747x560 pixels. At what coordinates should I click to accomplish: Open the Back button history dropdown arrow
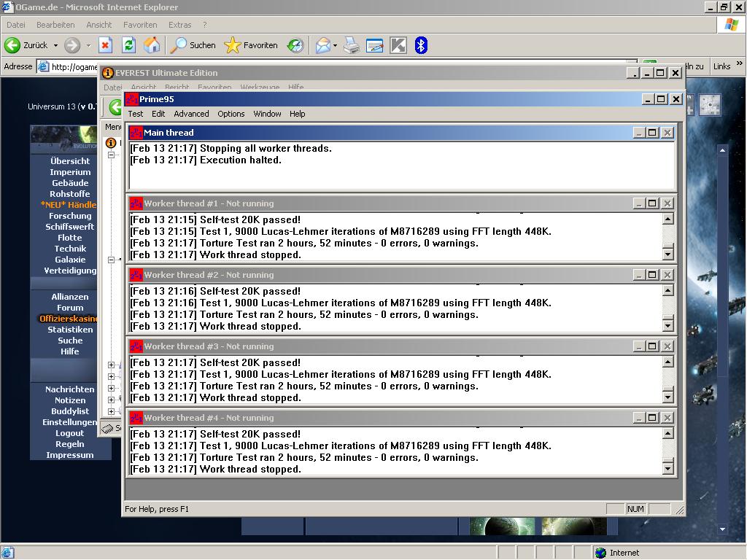coord(55,46)
